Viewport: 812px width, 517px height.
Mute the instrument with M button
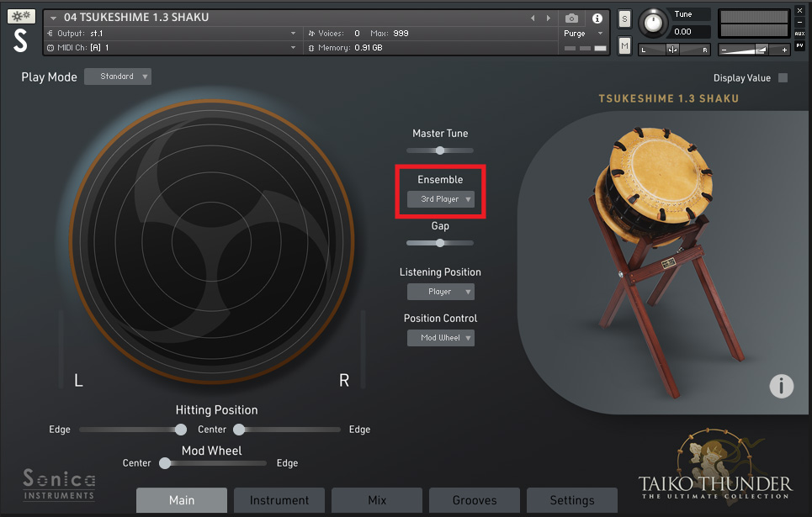(624, 46)
